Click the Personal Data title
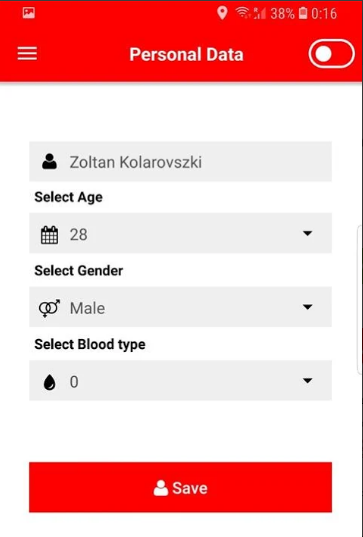The width and height of the screenshot is (363, 537). (x=186, y=54)
